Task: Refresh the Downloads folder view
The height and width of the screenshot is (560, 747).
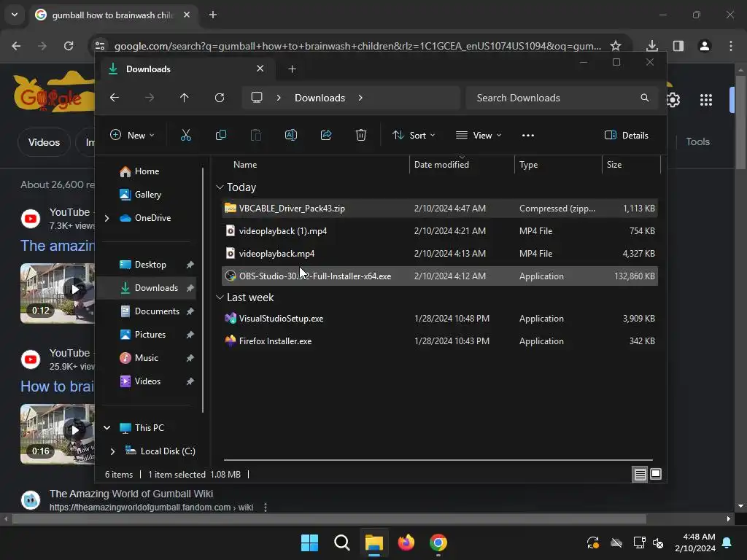Action: (219, 98)
